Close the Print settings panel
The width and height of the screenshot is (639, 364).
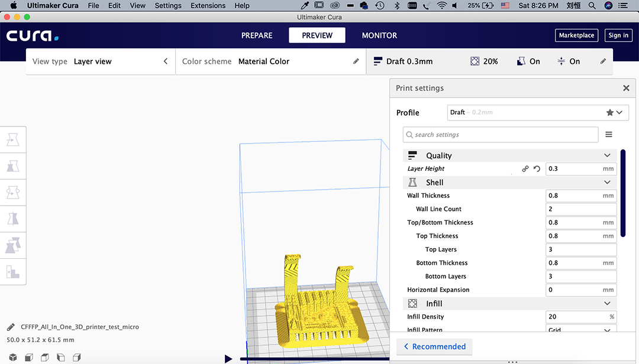[x=627, y=88]
